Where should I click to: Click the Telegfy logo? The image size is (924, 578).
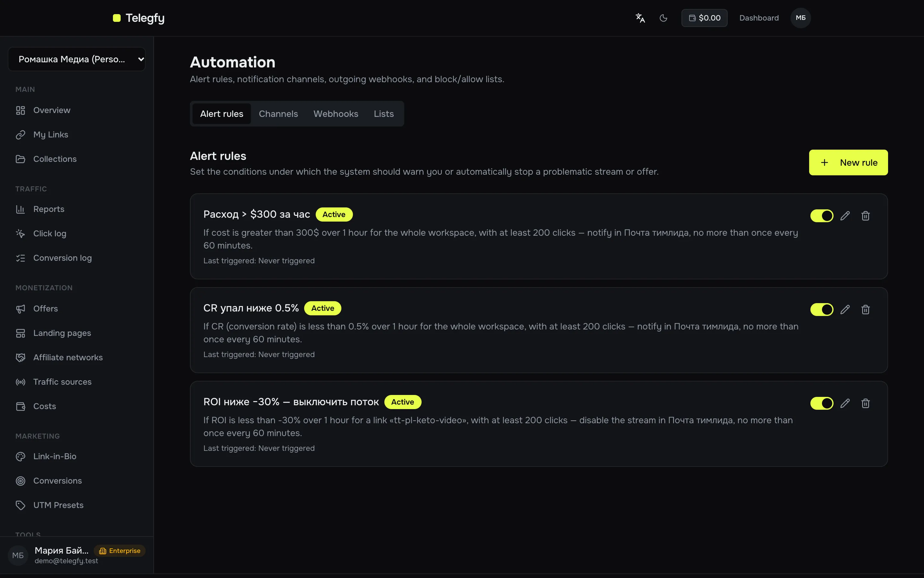139,18
